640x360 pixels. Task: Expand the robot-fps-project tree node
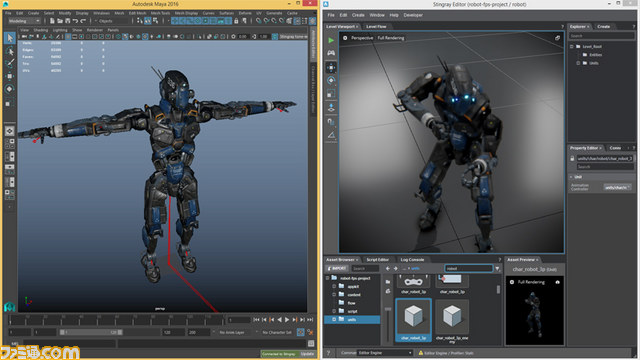coord(327,278)
